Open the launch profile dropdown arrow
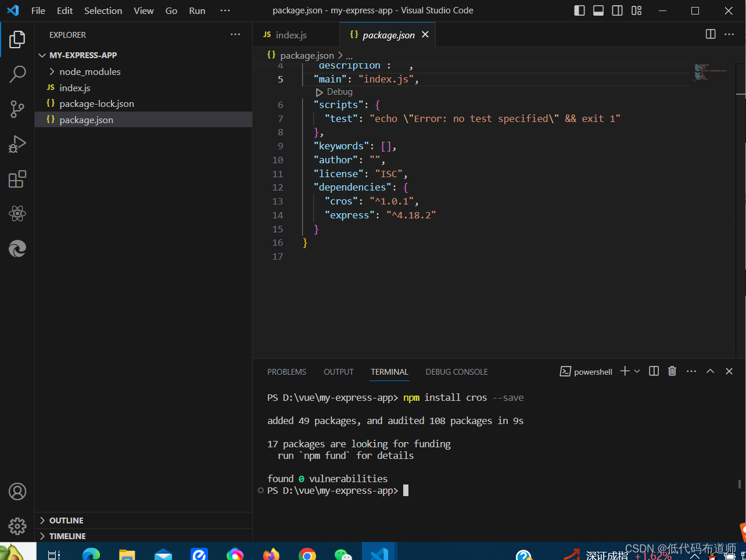Image resolution: width=746 pixels, height=560 pixels. click(637, 371)
